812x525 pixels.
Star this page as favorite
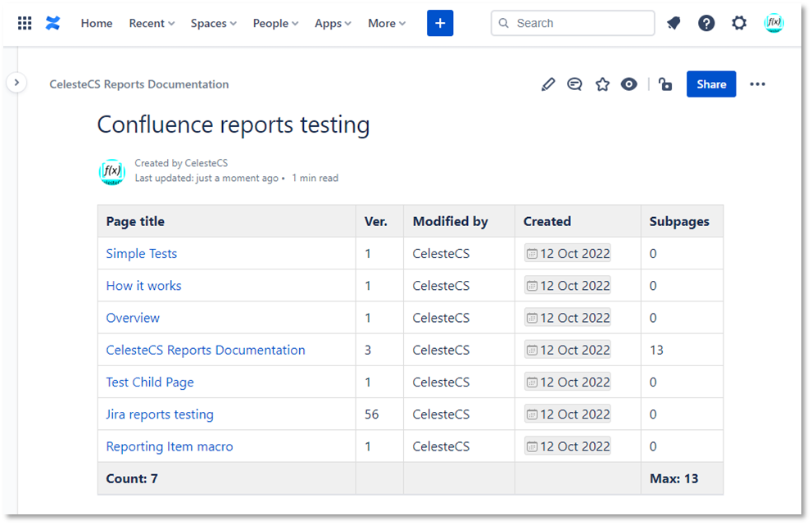coord(602,84)
